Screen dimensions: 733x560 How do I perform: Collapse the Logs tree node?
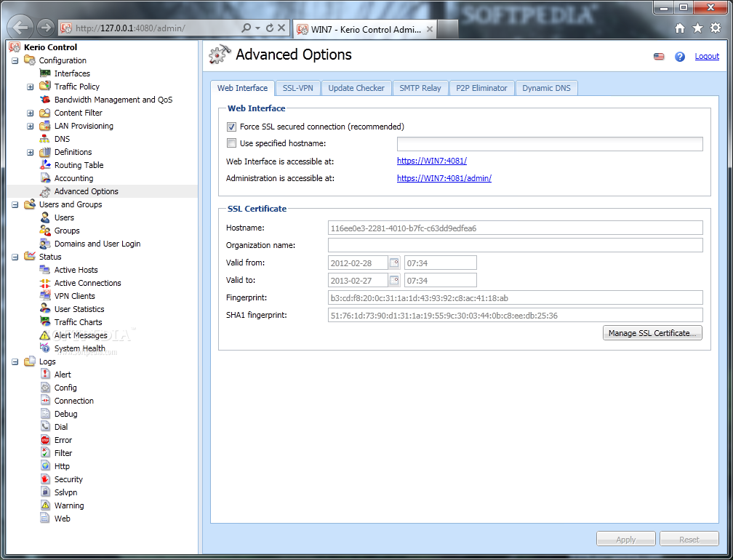[15, 361]
